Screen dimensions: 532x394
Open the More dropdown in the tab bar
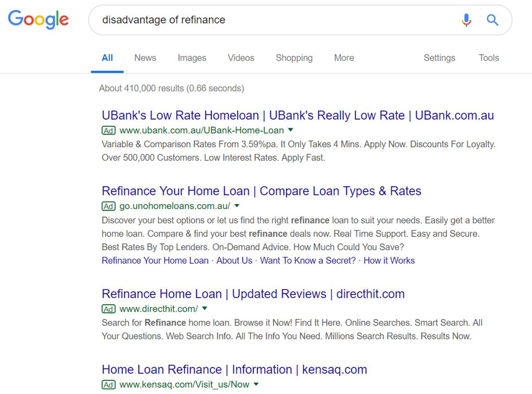pos(344,58)
